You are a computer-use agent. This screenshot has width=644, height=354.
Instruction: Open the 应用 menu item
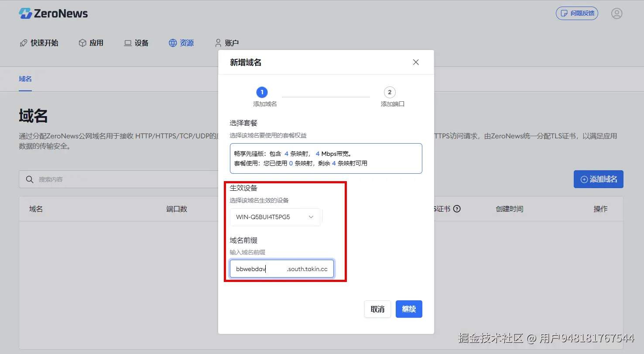tap(91, 43)
